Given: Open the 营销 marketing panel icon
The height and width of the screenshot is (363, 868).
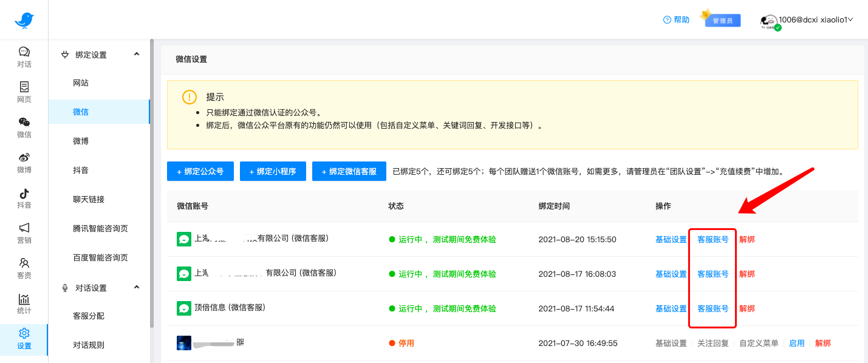Looking at the screenshot, I should tap(24, 234).
